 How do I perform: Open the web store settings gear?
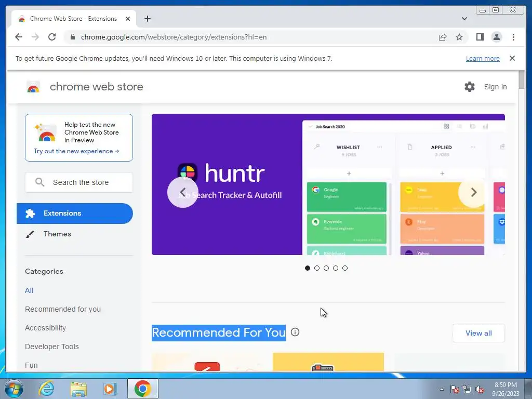470,87
